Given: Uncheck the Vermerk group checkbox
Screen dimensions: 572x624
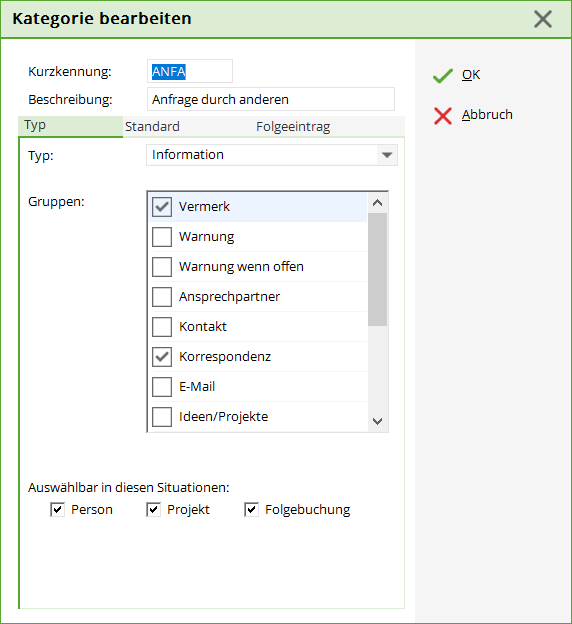Looking at the screenshot, I should 162,207.
